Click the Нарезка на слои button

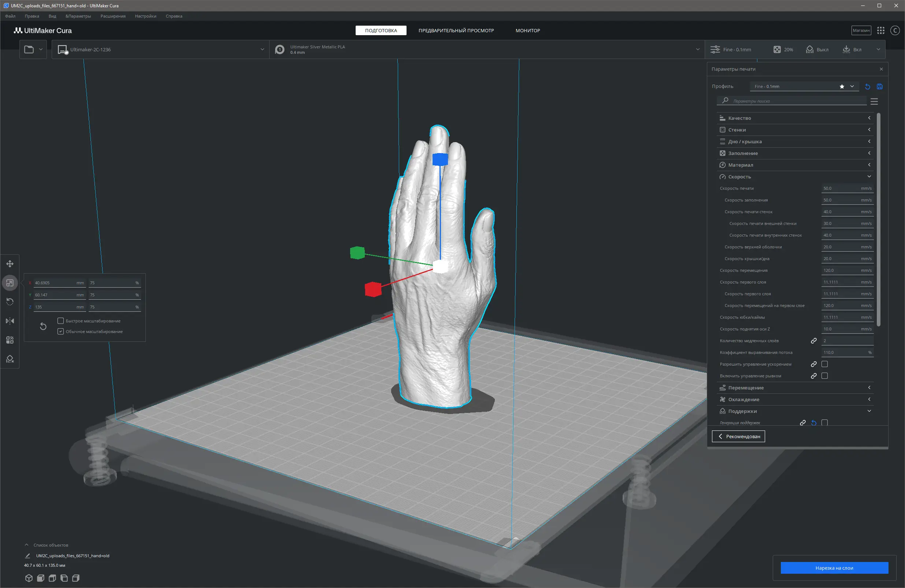(x=834, y=568)
